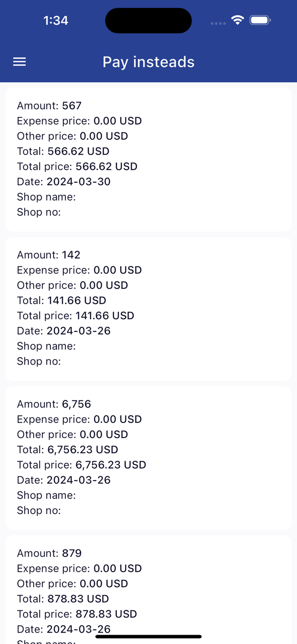This screenshot has width=297, height=644.
Task: Open the hamburger menu icon
Action: (x=19, y=61)
